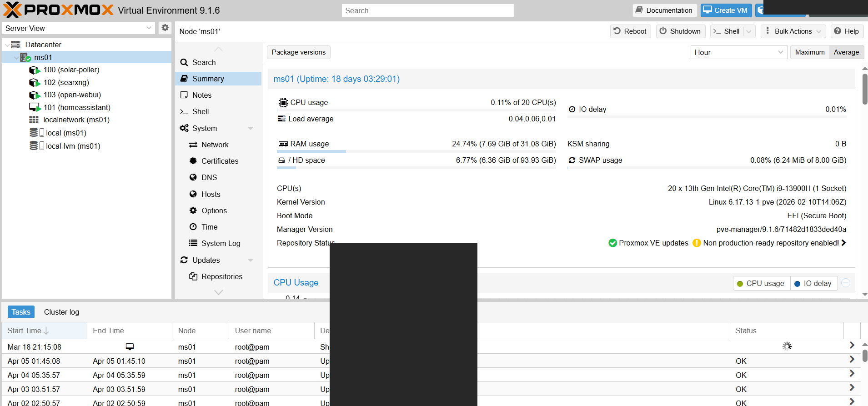Switch graphs to Maximum
The image size is (868, 406).
(810, 52)
